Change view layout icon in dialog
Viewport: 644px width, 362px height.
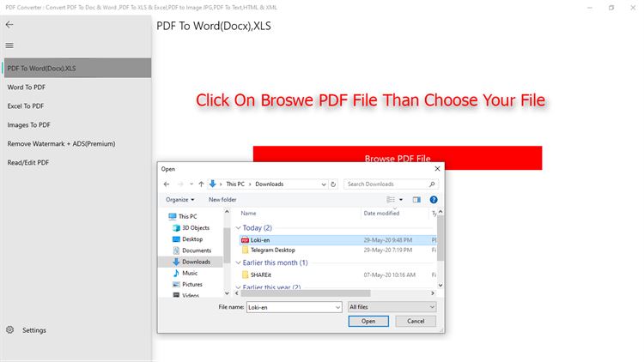[x=391, y=200]
